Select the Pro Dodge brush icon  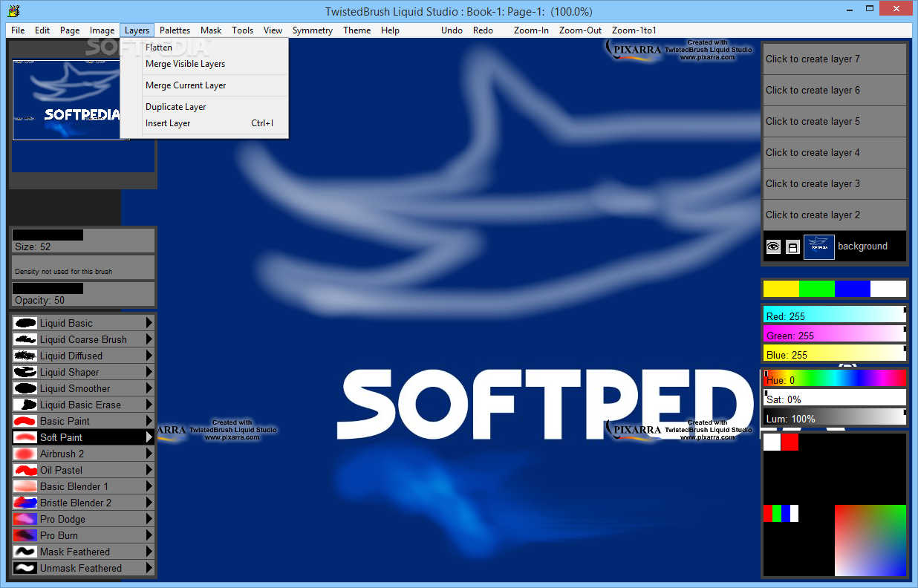pos(25,519)
